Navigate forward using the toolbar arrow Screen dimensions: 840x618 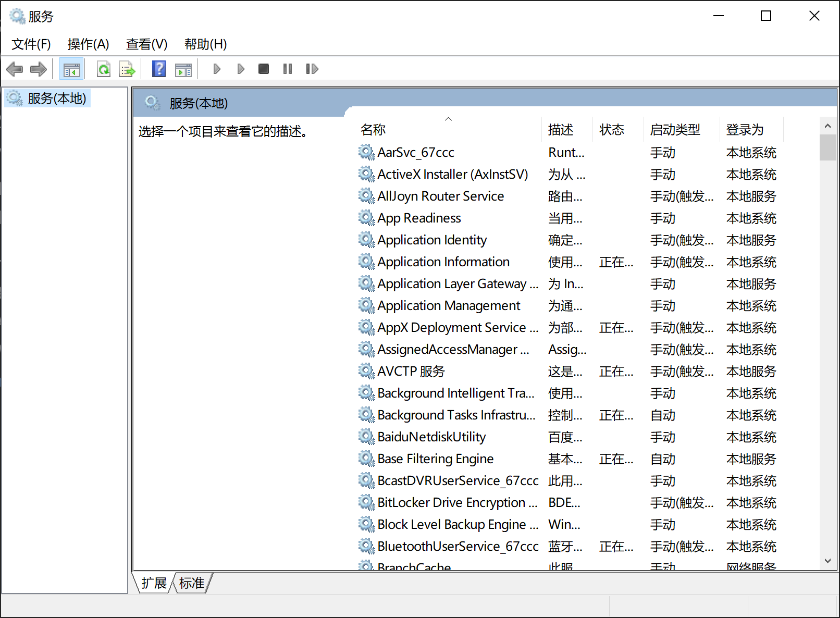tap(38, 68)
